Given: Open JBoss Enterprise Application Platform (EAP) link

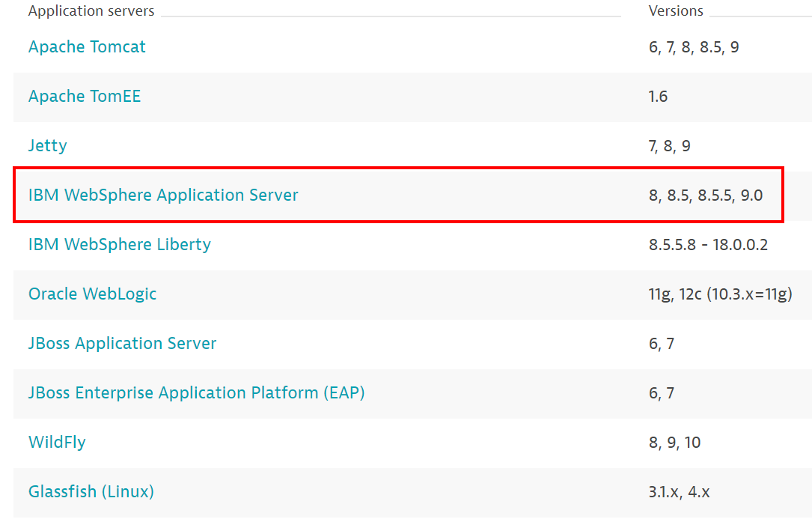Looking at the screenshot, I should (197, 392).
